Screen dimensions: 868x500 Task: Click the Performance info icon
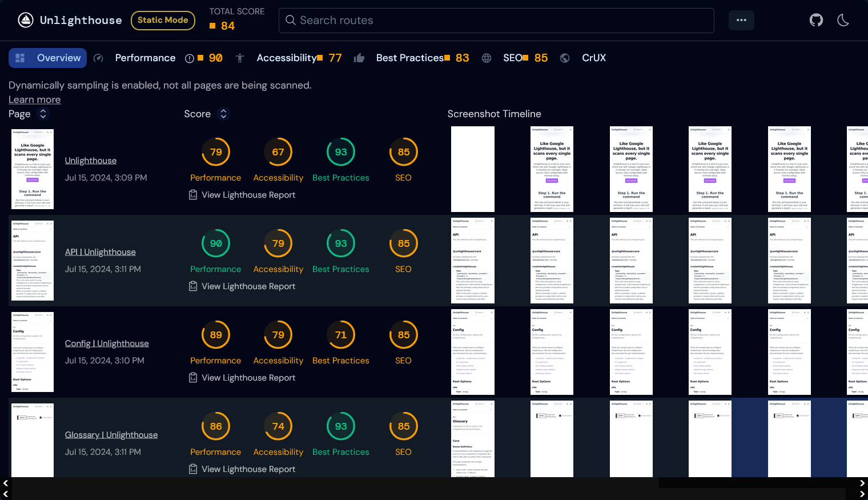[190, 58]
